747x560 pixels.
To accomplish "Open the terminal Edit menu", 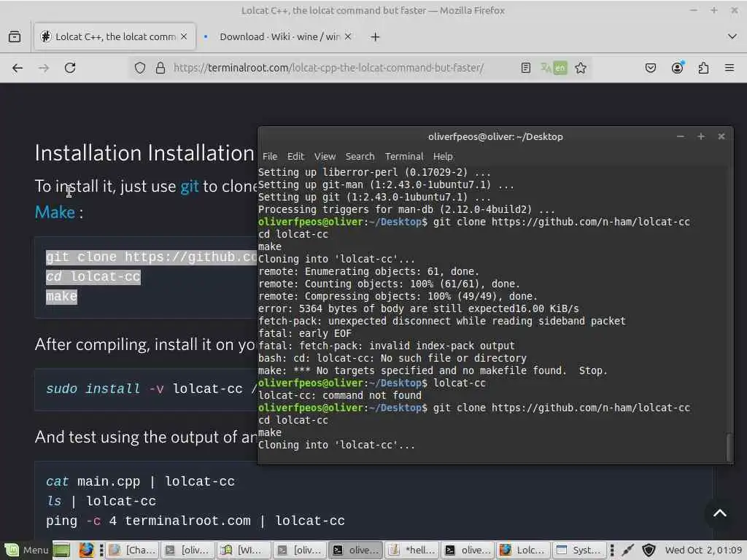I will click(295, 156).
